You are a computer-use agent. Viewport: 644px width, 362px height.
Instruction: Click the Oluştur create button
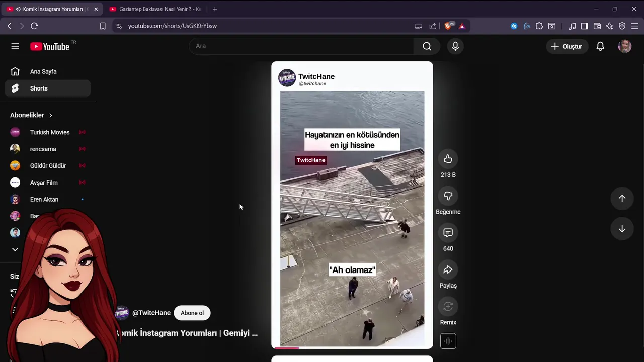pos(567,46)
